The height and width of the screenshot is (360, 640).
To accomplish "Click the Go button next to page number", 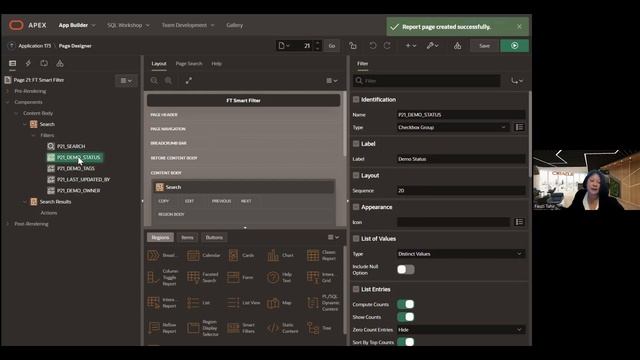I will [332, 46].
